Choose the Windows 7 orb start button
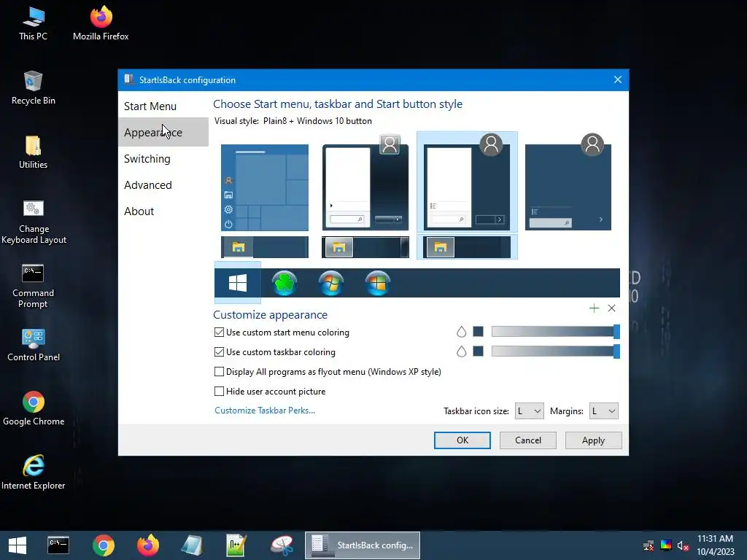This screenshot has height=560, width=747. (330, 283)
